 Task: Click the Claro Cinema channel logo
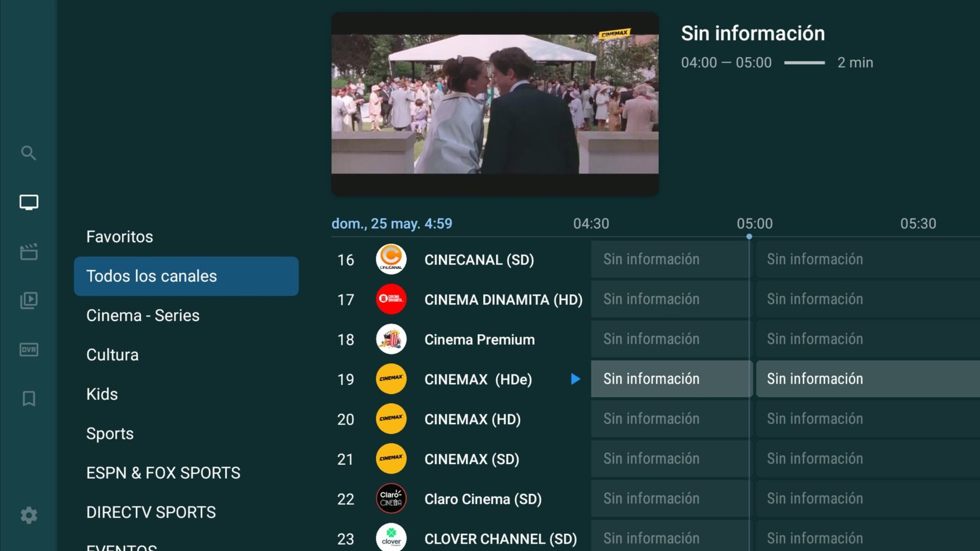coord(391,499)
